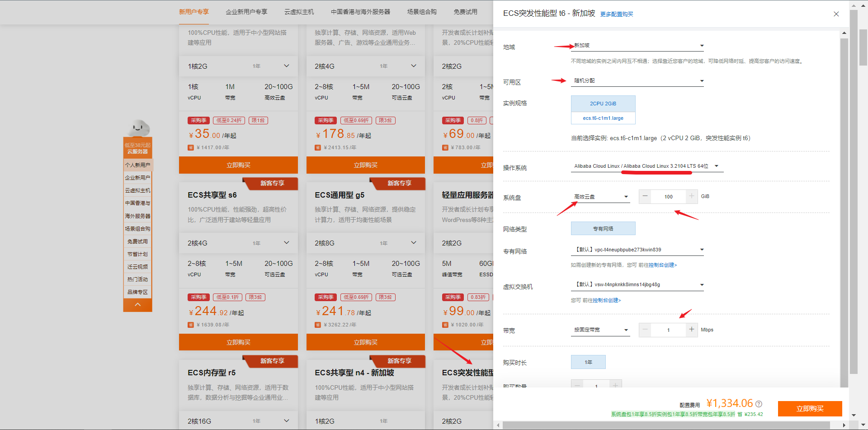Viewport: 868px width, 430px height.
Task: Go to 节省计划 in floating sidebar
Action: [137, 254]
